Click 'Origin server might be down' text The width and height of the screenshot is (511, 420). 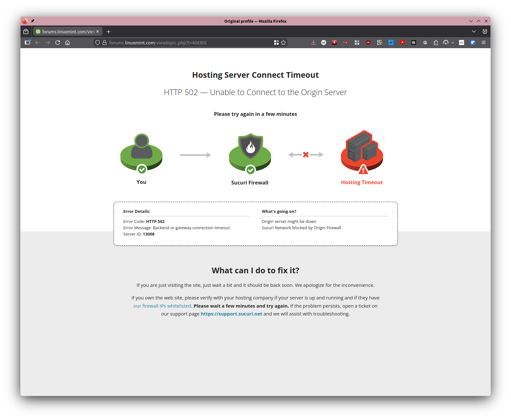[289, 222]
